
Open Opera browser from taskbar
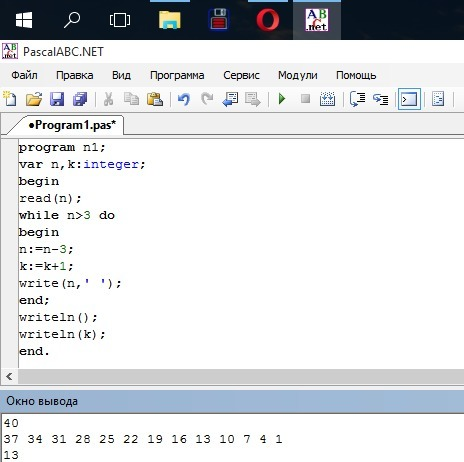coord(268,20)
